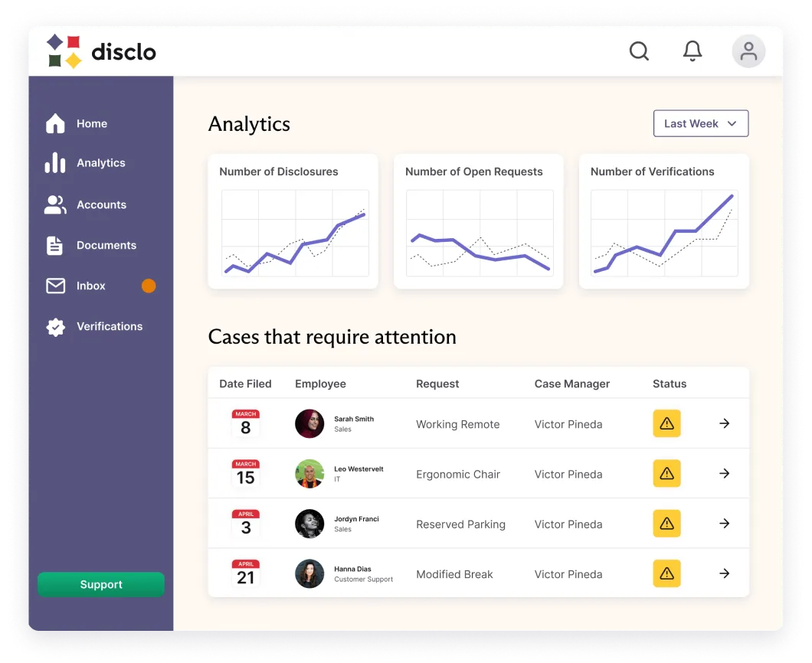This screenshot has height=663, width=812.
Task: Click the Support button
Action: 100,584
